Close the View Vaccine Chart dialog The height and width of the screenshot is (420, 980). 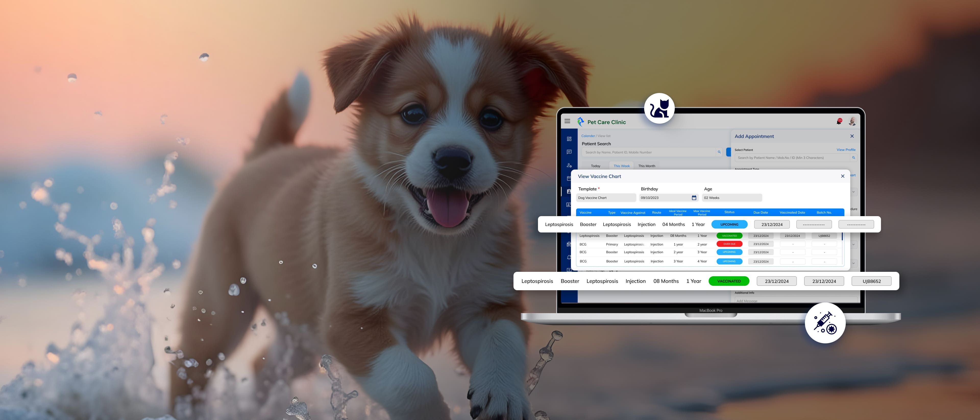pyautogui.click(x=843, y=176)
